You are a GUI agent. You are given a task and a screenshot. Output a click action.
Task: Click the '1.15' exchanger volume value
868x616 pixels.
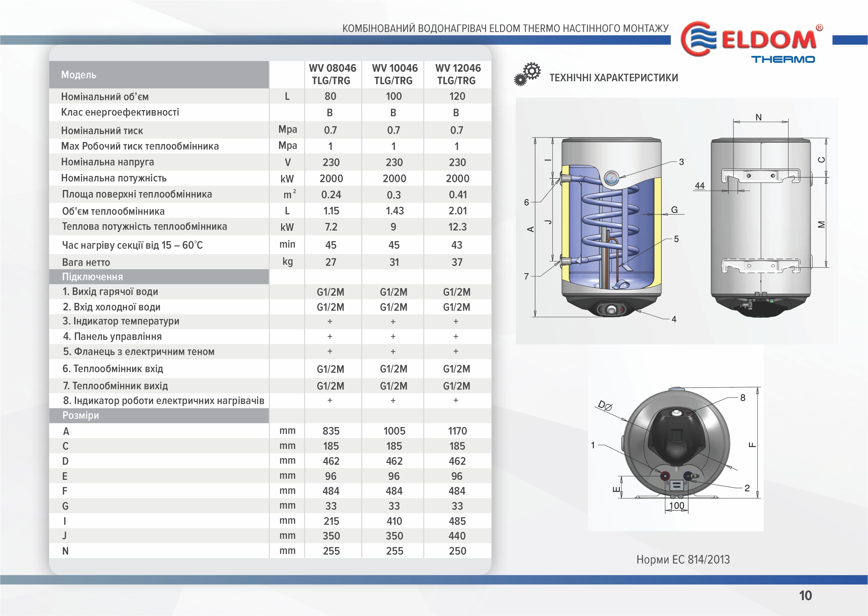click(331, 211)
